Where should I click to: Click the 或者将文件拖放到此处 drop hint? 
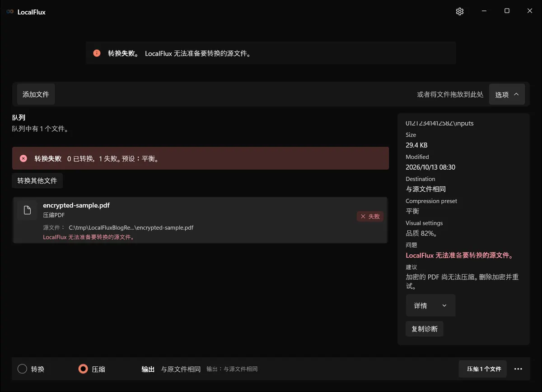[450, 94]
